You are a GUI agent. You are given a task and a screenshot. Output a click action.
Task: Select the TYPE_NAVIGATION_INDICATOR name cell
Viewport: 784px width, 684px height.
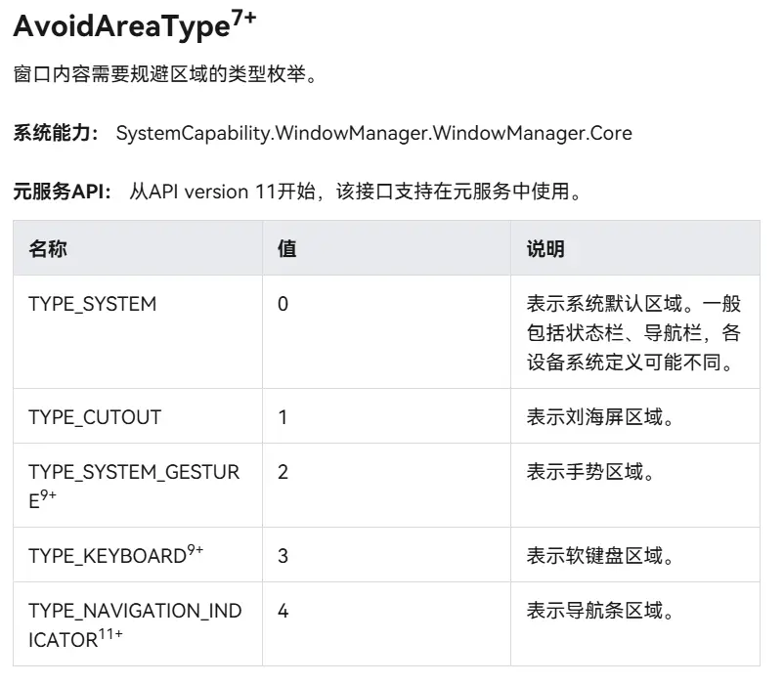135,624
